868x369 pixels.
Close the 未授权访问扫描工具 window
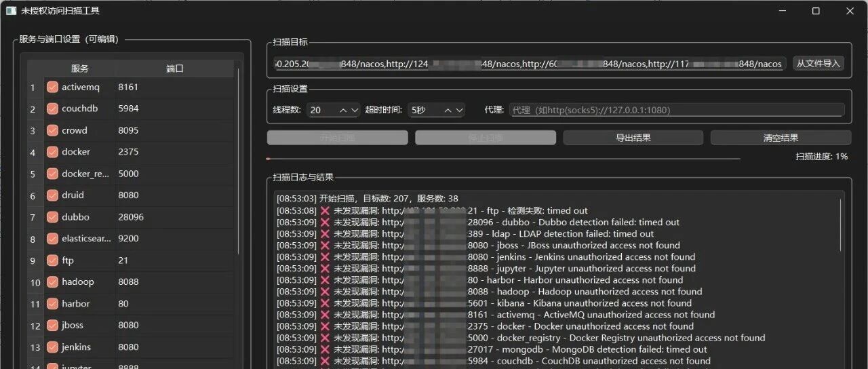850,11
